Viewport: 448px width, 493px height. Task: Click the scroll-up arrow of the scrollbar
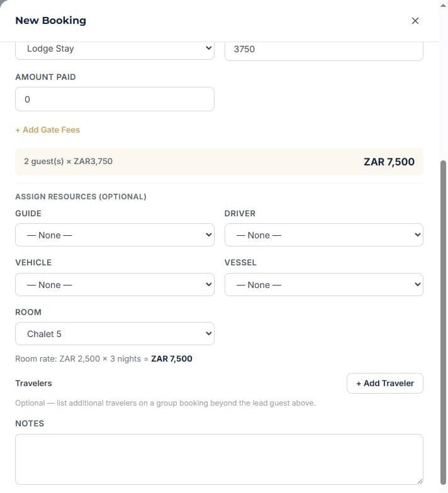443,5
